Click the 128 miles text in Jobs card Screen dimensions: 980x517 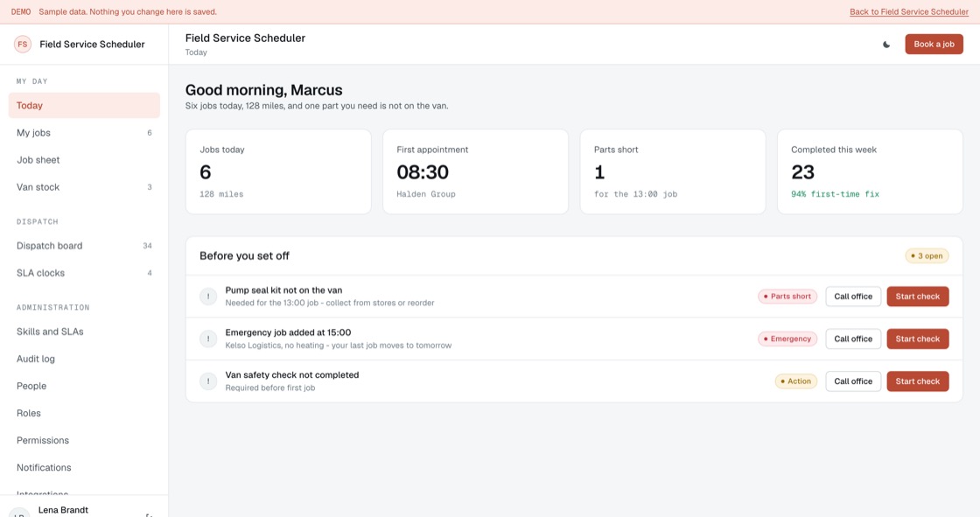[221, 194]
